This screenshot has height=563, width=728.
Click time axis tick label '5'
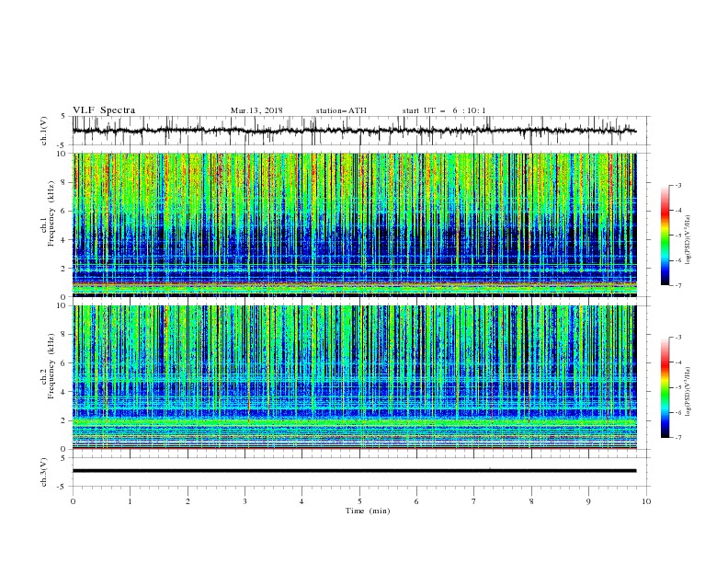point(359,501)
